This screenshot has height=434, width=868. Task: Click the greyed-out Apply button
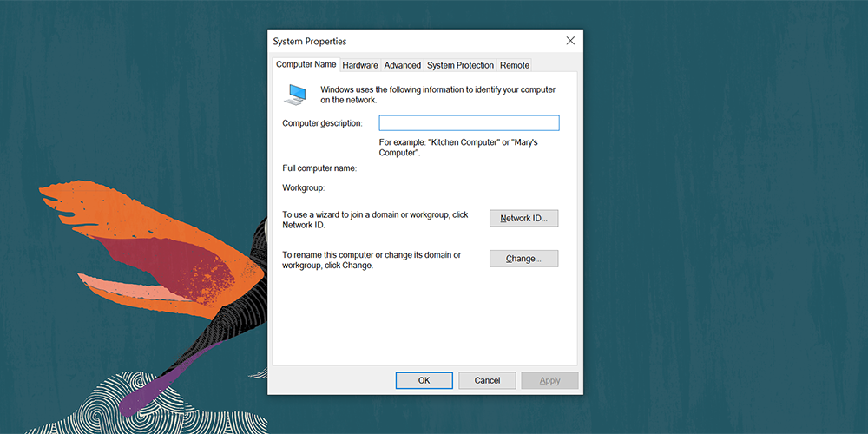(549, 380)
